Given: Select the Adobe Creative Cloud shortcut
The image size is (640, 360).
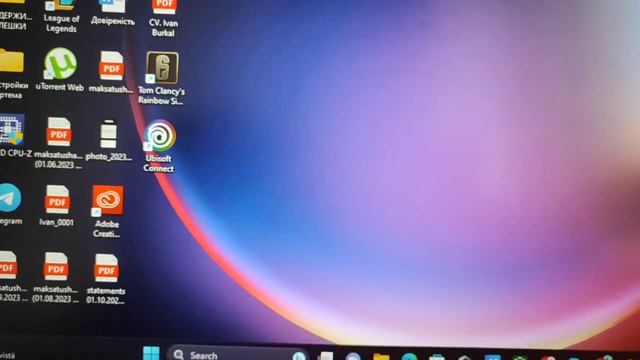Looking at the screenshot, I should point(107,211).
